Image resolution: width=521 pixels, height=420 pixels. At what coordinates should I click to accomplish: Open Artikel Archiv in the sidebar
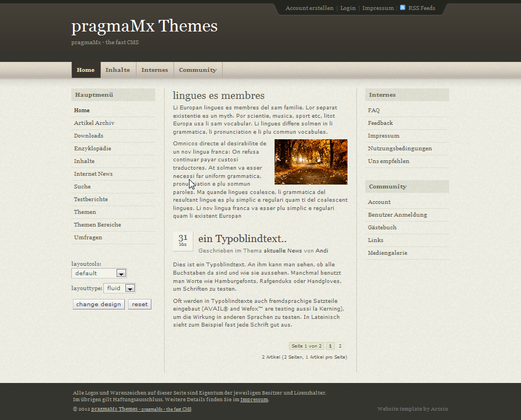(x=94, y=123)
